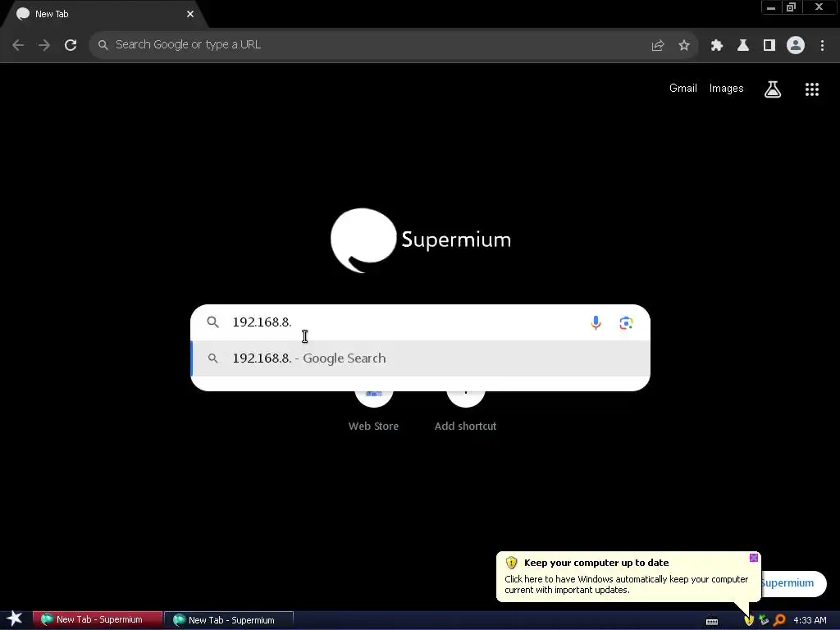840x630 pixels.
Task: Close the update notification balloon
Action: 754,558
